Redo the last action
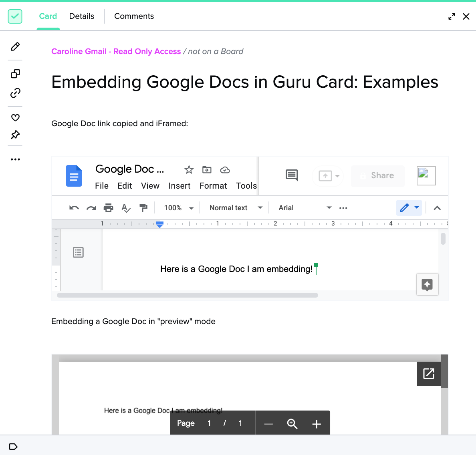Screen dimensions: 476x455 91,208
